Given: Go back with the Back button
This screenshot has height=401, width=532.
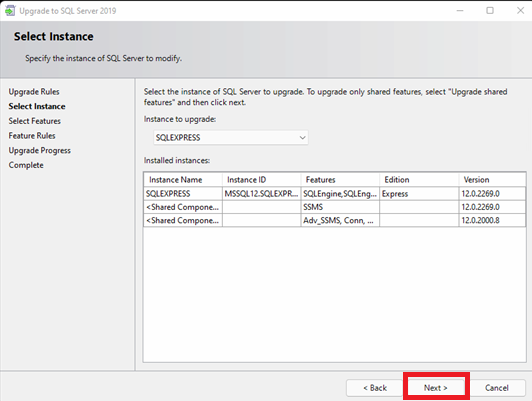Looking at the screenshot, I should 375,387.
